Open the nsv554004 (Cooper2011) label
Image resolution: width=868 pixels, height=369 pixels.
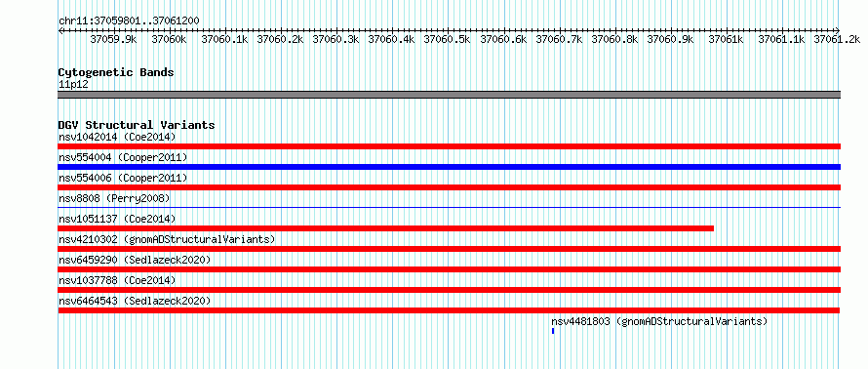[123, 157]
